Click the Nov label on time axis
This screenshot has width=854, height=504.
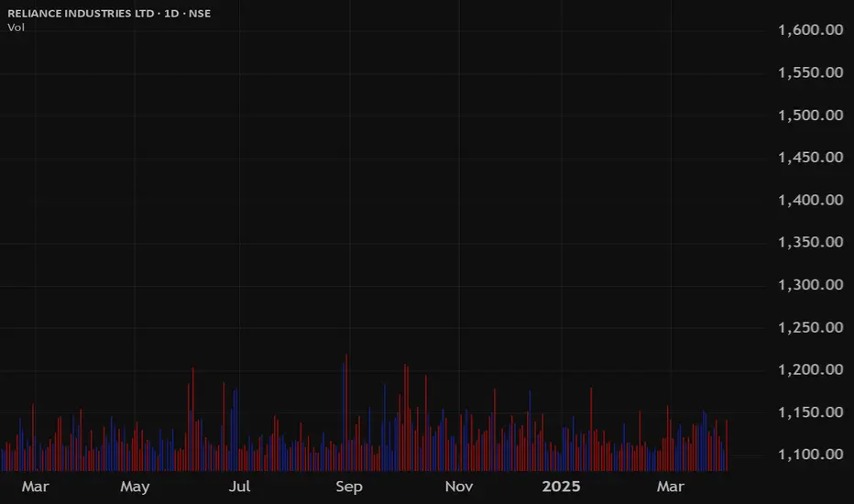coord(458,487)
